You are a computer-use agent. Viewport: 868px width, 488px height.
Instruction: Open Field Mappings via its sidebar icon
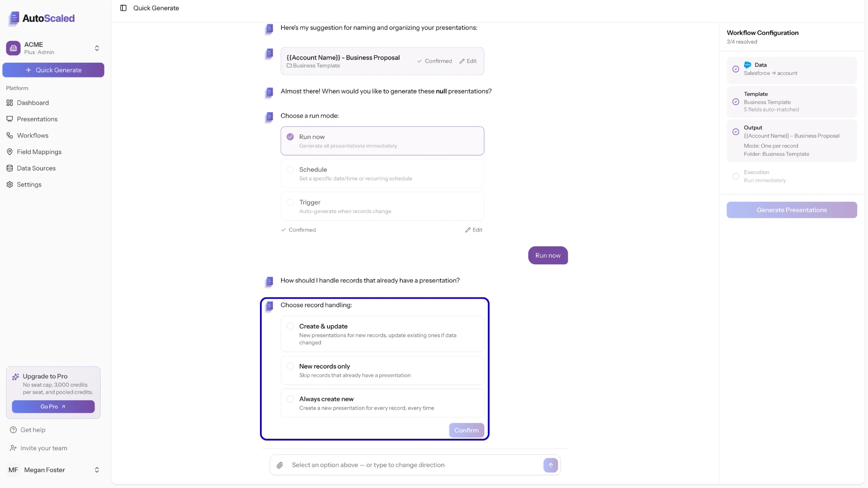(10, 152)
